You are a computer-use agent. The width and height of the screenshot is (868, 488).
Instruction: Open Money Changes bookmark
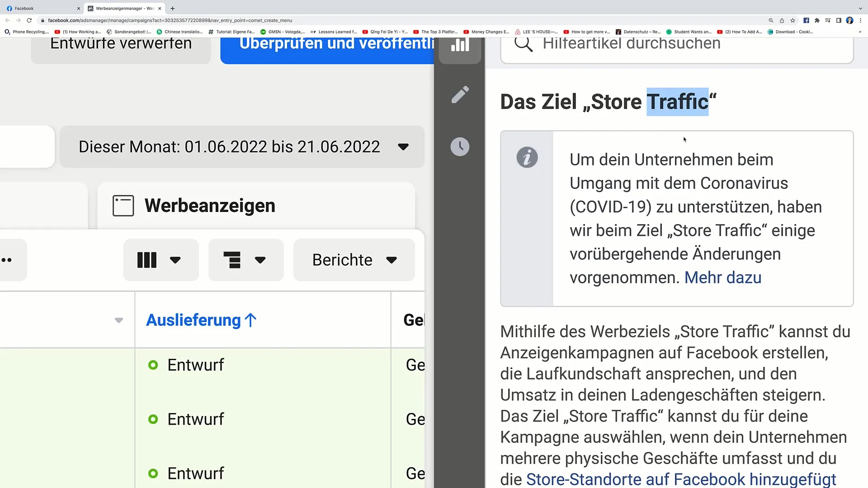486,32
